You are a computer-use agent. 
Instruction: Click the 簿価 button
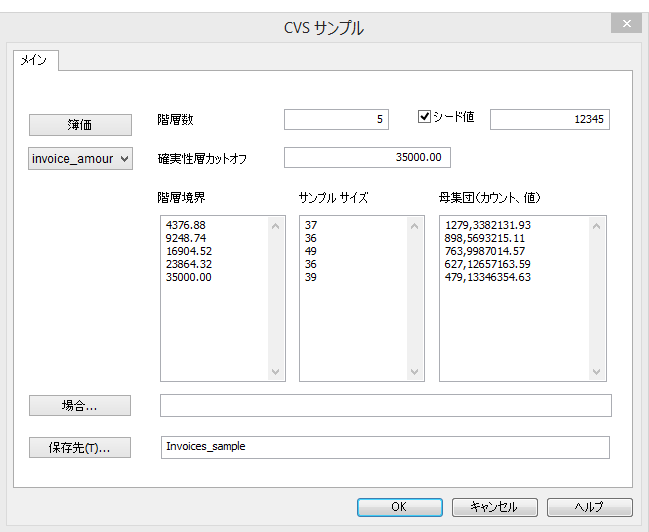(x=80, y=124)
